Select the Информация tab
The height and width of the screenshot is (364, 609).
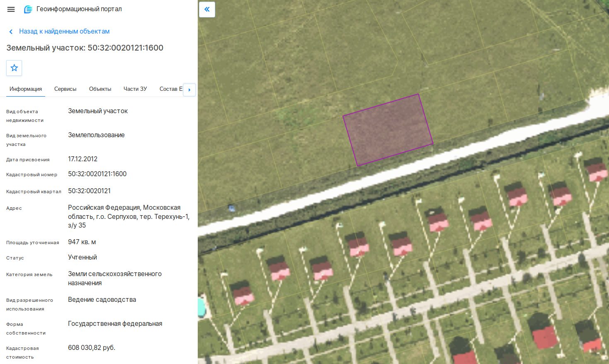26,89
